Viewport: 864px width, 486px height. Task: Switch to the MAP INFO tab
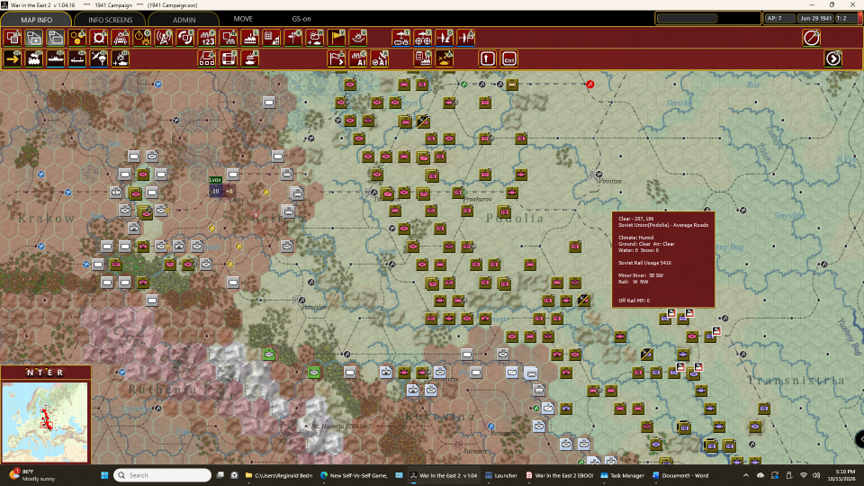click(x=36, y=19)
